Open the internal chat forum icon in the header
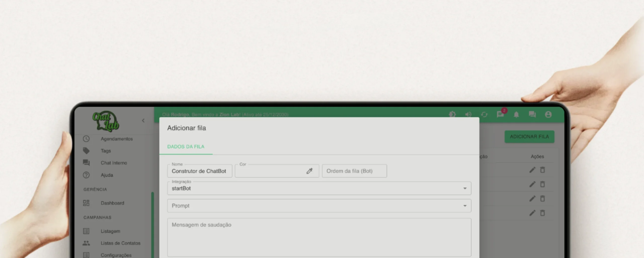The image size is (644, 258). click(532, 115)
